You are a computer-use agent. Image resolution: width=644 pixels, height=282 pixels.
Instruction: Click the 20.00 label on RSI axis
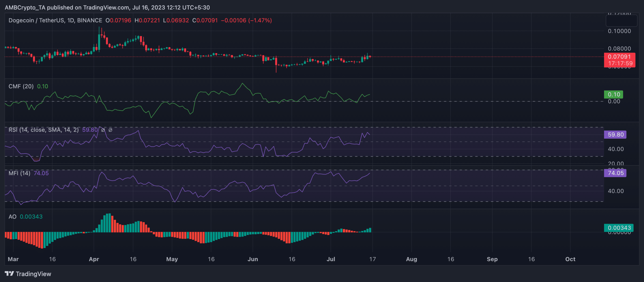click(616, 164)
